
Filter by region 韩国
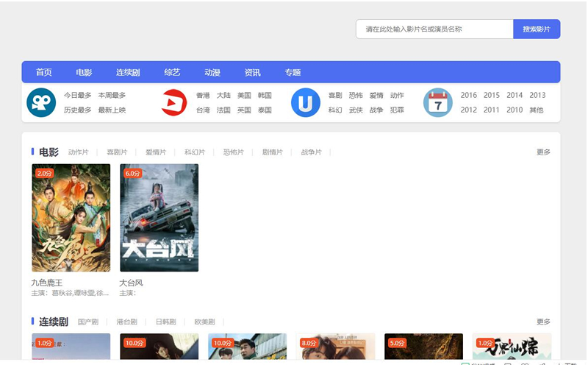[x=265, y=96]
